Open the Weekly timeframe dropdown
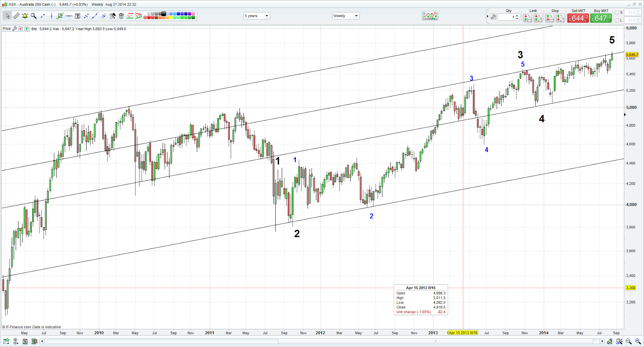This screenshot has width=644, height=347. 346,16
